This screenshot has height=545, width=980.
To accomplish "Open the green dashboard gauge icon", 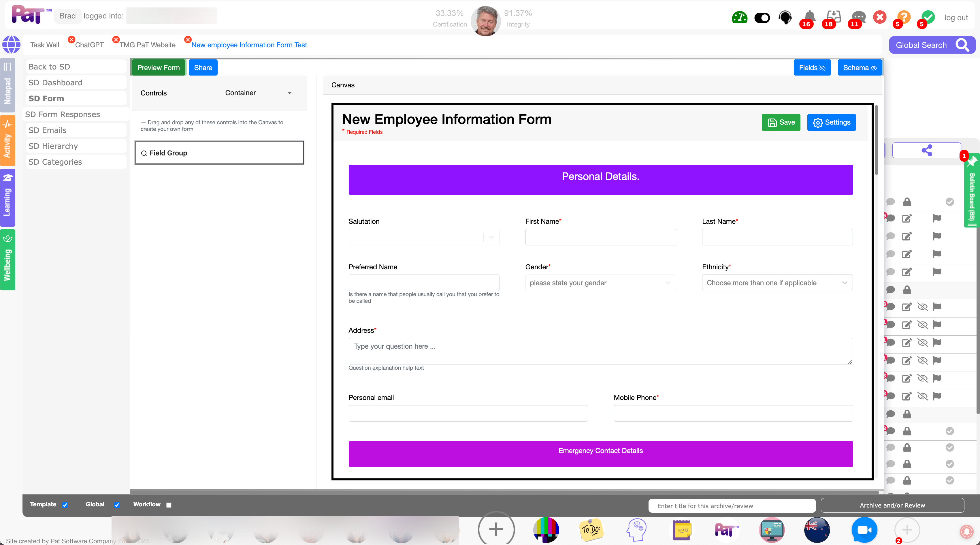I will coord(739,18).
